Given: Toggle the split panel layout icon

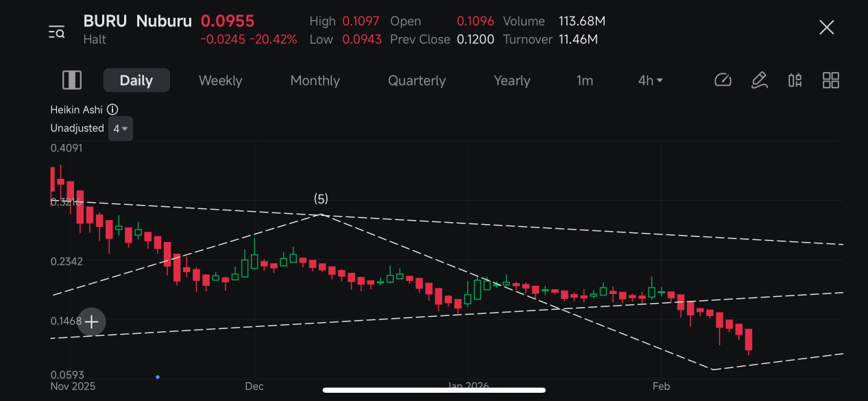Looking at the screenshot, I should pos(72,80).
